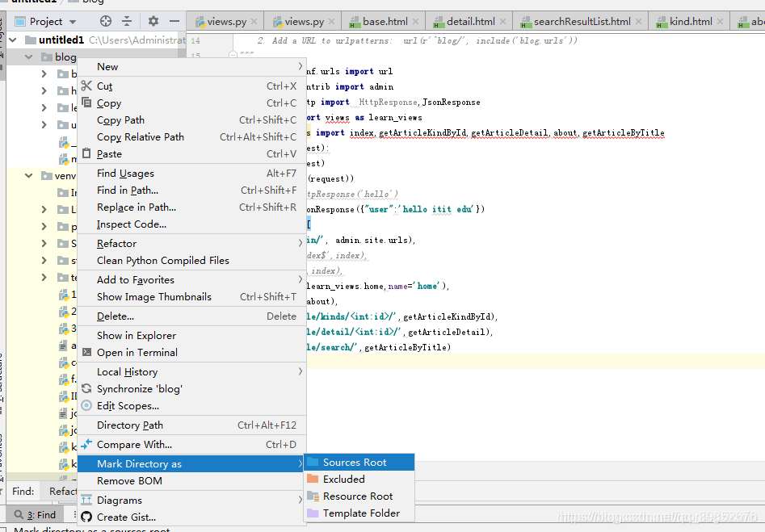
Task: Click the Template Folder purple icon
Action: click(x=313, y=513)
